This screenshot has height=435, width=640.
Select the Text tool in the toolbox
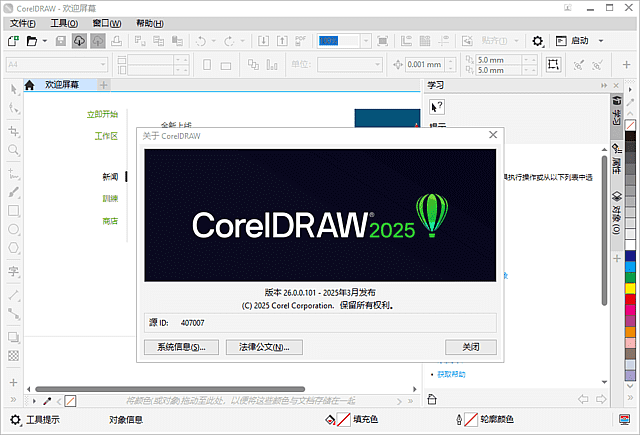(x=13, y=271)
